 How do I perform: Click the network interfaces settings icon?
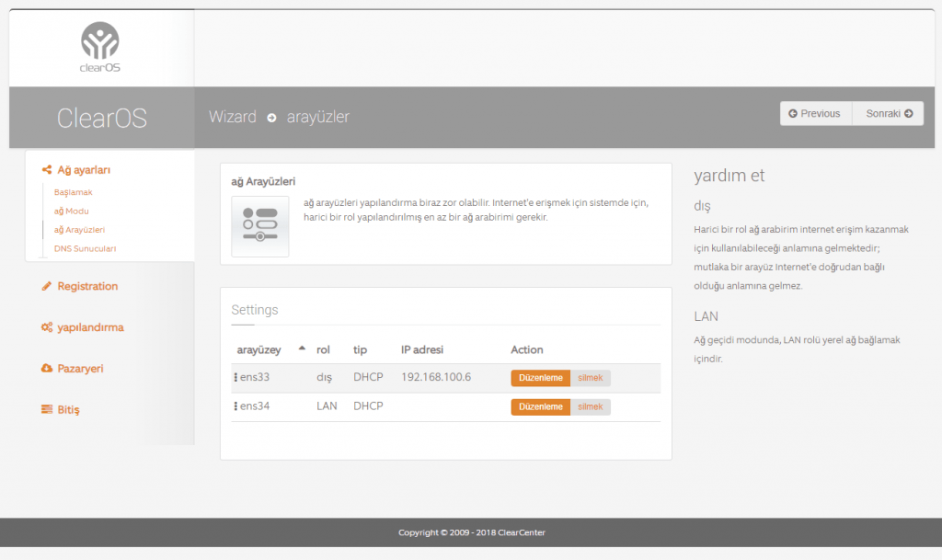click(259, 225)
